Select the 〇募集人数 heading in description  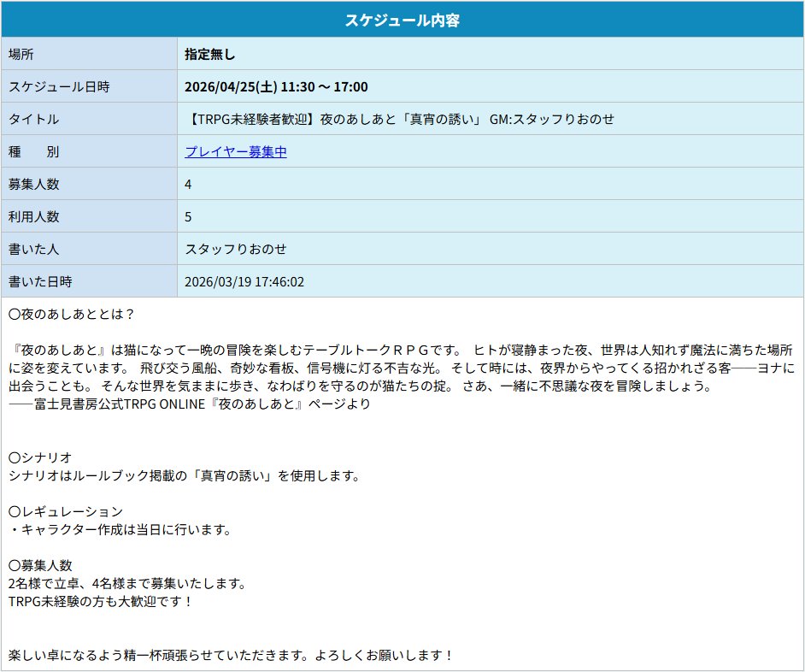click(x=40, y=565)
